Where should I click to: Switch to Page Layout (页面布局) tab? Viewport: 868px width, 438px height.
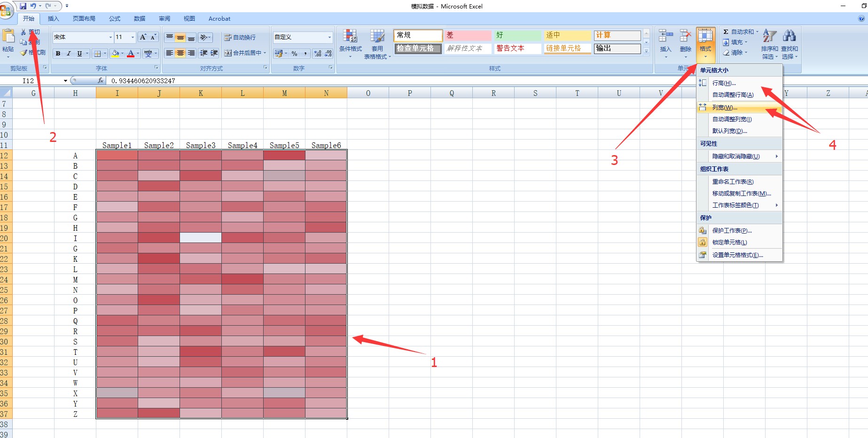point(84,19)
